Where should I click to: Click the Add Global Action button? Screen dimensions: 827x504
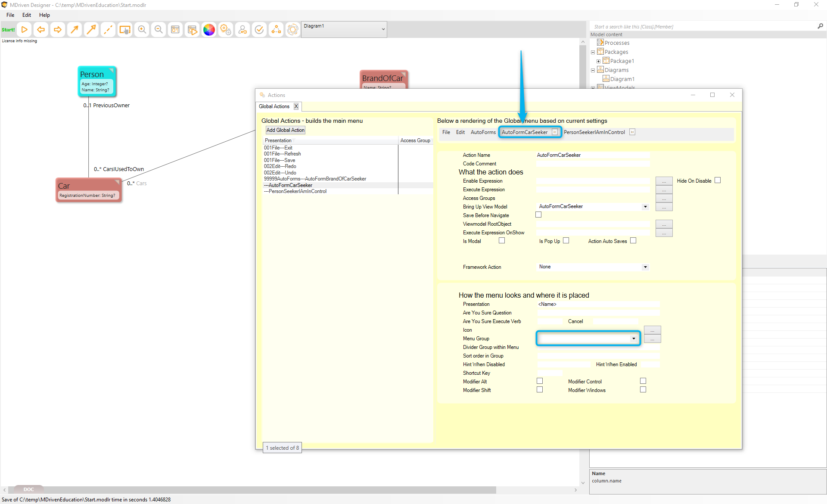coord(285,130)
